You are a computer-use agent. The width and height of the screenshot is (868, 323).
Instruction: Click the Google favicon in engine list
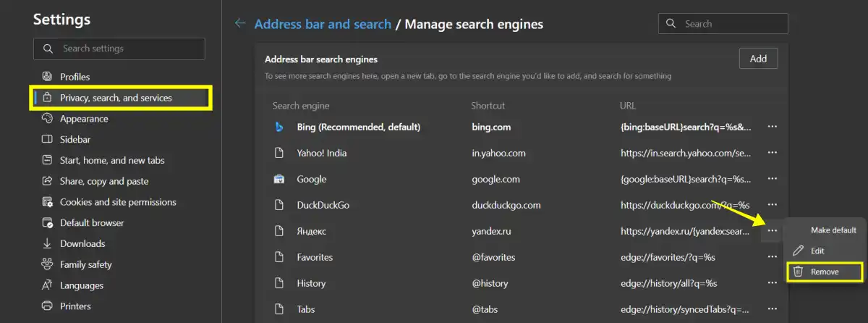pyautogui.click(x=278, y=179)
